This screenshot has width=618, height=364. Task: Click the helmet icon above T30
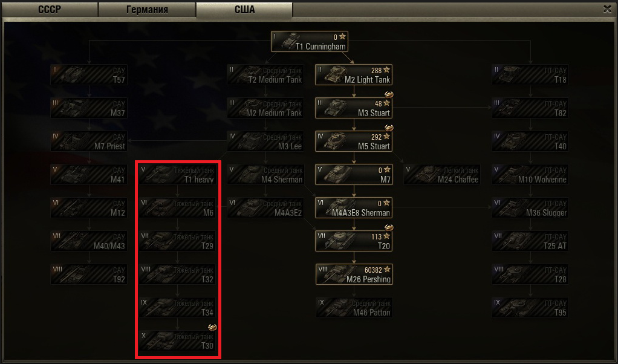[212, 327]
